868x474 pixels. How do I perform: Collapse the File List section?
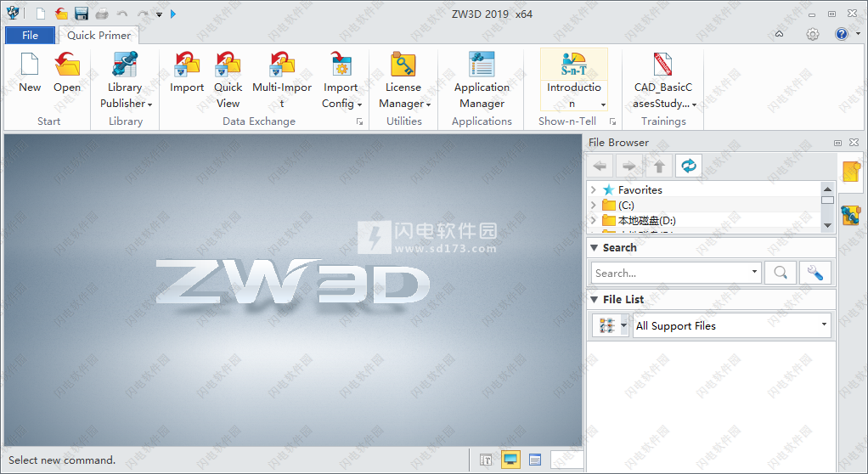pos(594,300)
